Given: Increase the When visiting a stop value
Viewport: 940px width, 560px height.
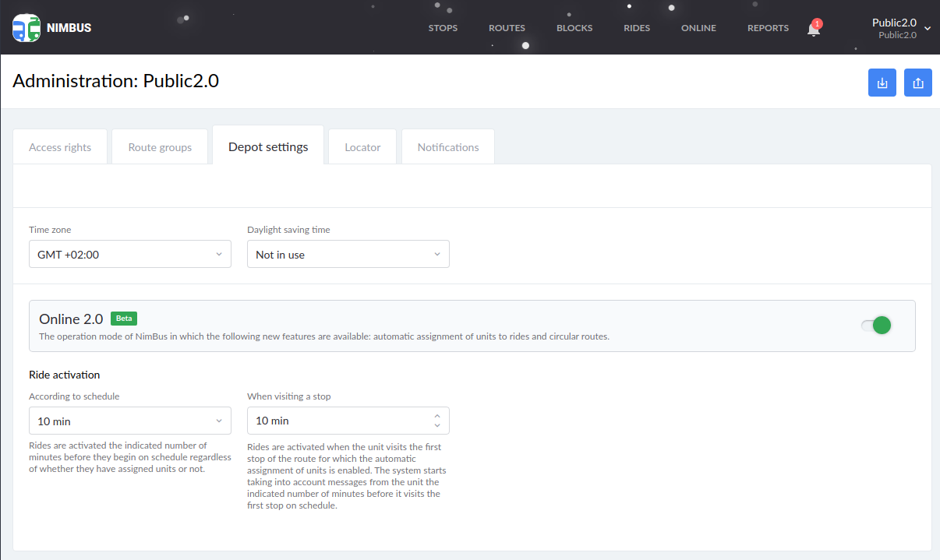Looking at the screenshot, I should click(x=437, y=415).
